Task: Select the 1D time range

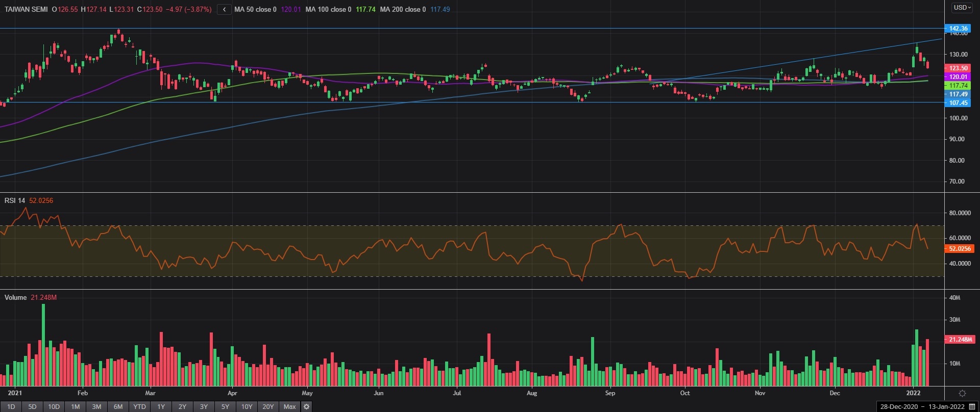Action: (x=11, y=406)
